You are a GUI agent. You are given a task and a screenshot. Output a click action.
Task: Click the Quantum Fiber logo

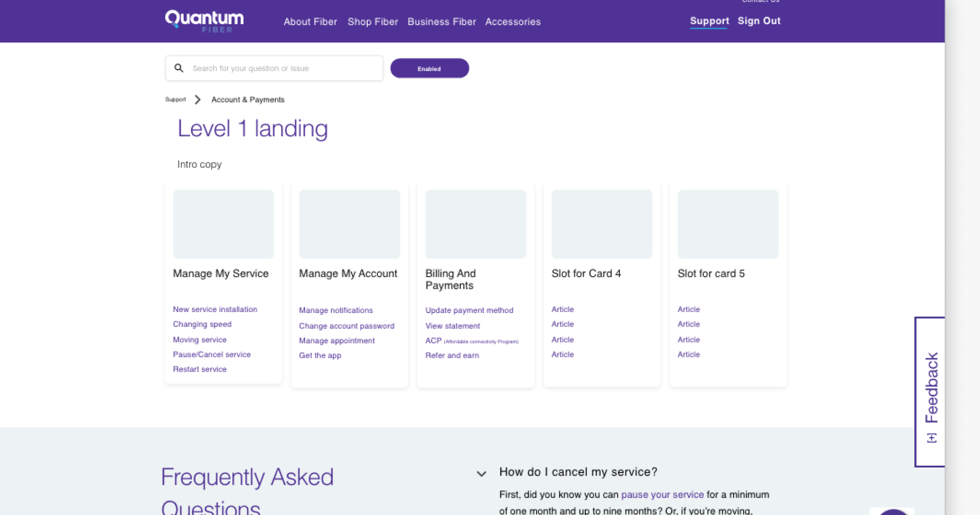(204, 21)
